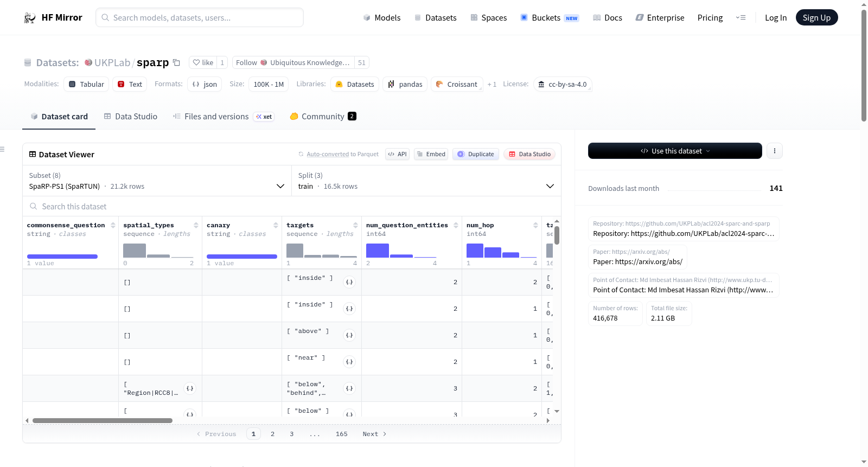Click the num_hop distribution histogram
This screenshot has width=868, height=467.
coord(502,250)
